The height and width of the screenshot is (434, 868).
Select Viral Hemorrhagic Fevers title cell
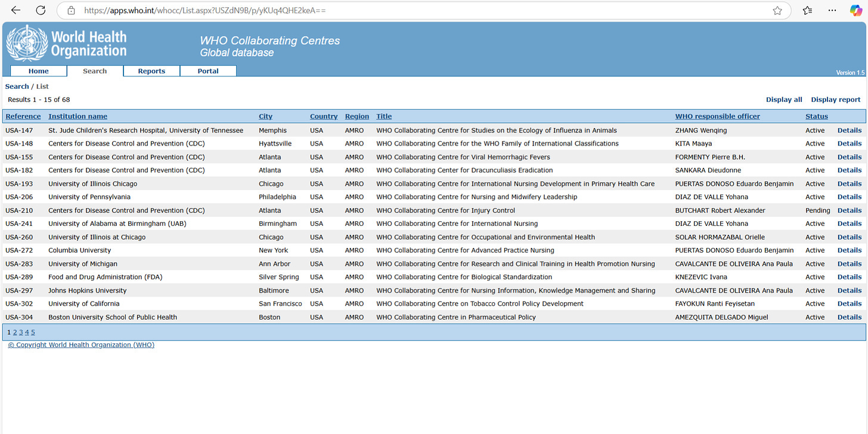[x=463, y=157]
